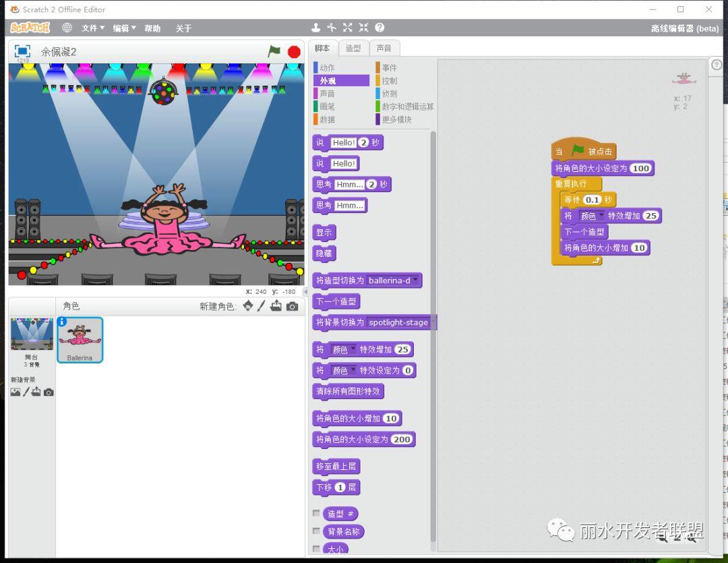The image size is (728, 563).
Task: Select the Ballerina sprite thumbnail
Action: pos(80,339)
